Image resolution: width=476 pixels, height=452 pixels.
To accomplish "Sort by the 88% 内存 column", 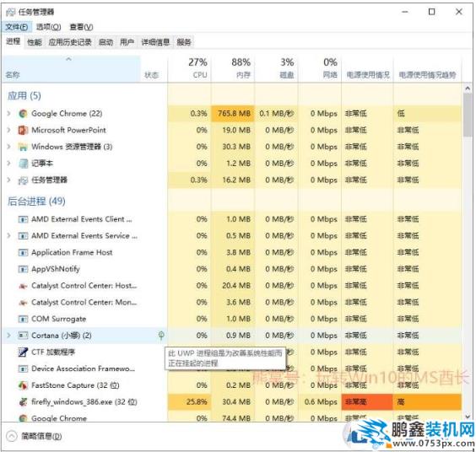I will (233, 69).
